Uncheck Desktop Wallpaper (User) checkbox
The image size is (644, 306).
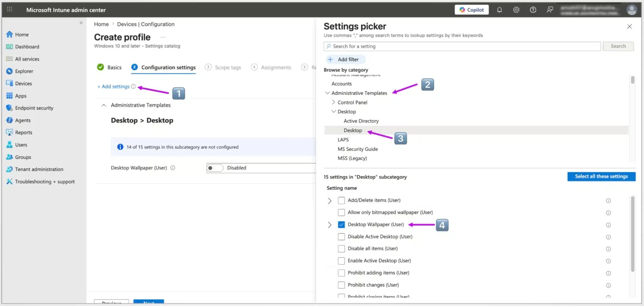click(x=341, y=224)
